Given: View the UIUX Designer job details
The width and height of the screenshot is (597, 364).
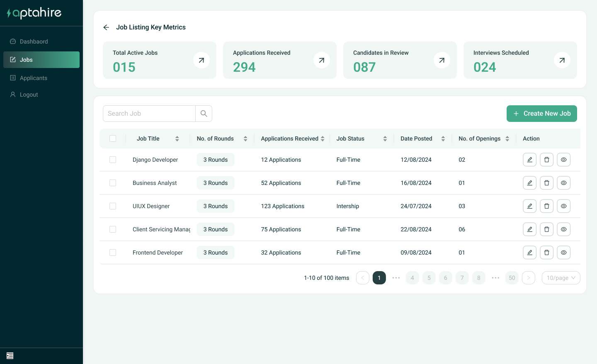Looking at the screenshot, I should click(x=563, y=206).
